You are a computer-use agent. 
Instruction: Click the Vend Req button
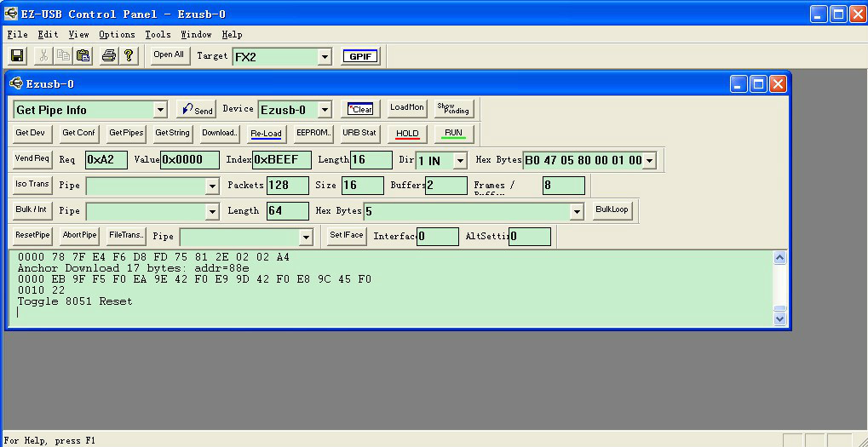(32, 158)
